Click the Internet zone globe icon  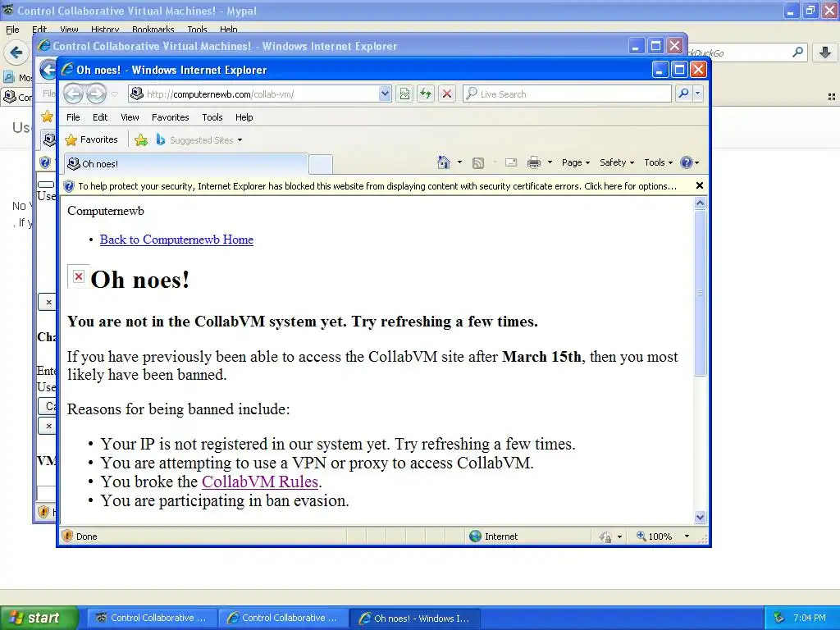tap(475, 536)
